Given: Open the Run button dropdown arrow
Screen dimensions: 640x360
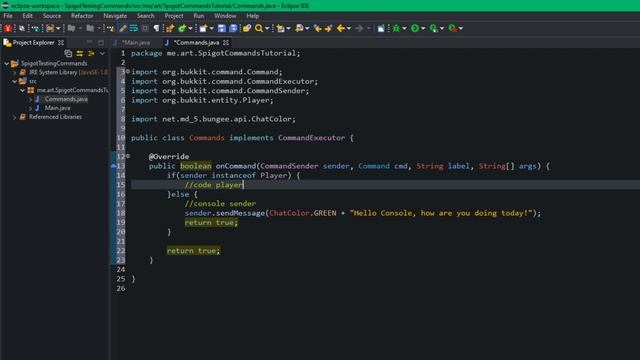Looking at the screenshot, I should [x=423, y=29].
